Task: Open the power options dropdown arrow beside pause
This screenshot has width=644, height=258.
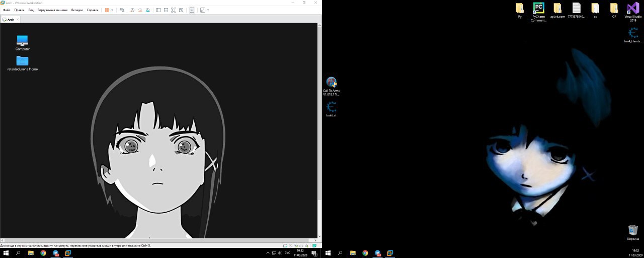Action: click(112, 10)
